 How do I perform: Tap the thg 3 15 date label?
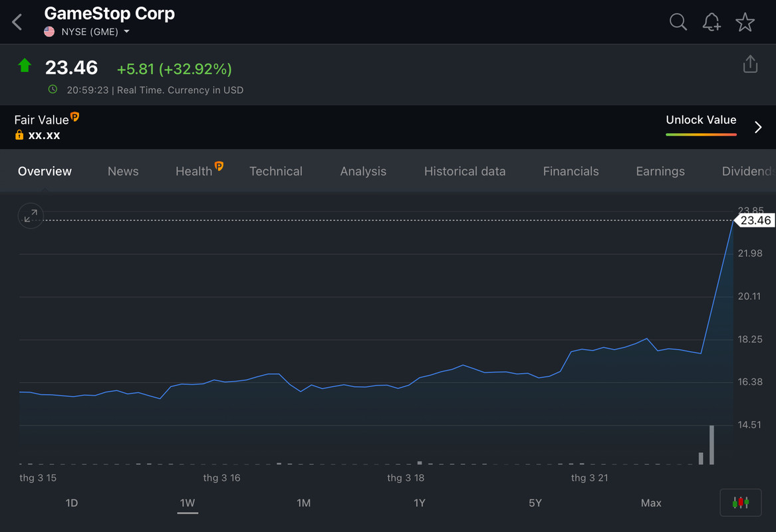coord(38,478)
